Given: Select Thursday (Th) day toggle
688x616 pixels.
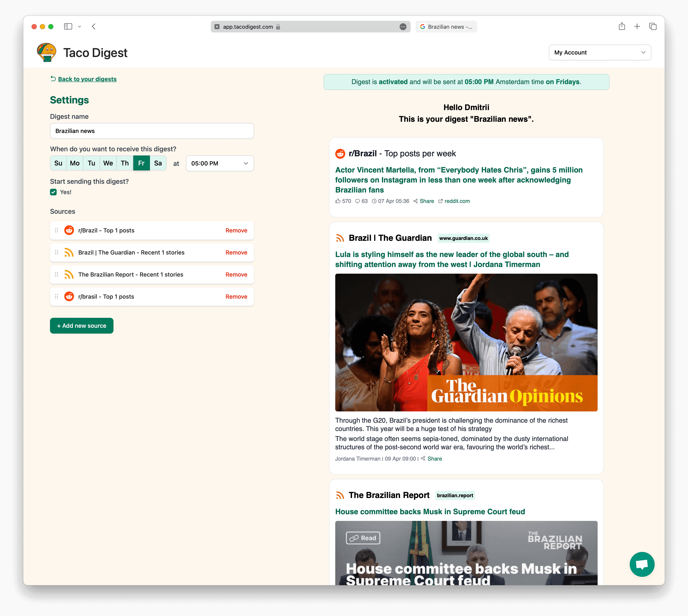Looking at the screenshot, I should [125, 163].
